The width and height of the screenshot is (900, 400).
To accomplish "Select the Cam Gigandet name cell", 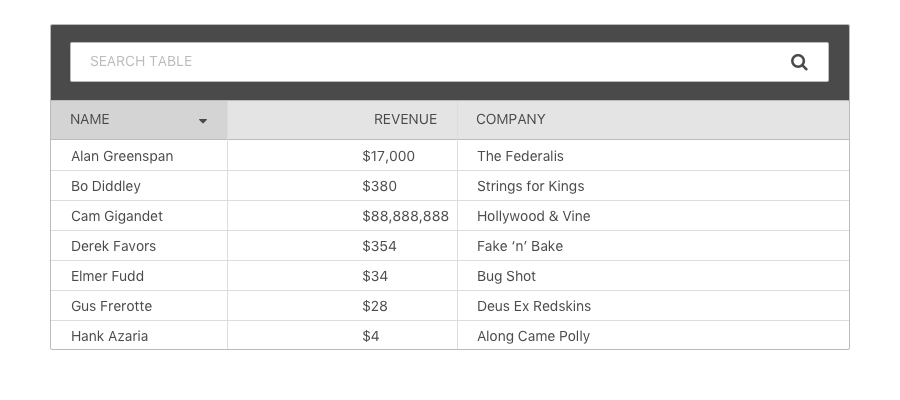I will (x=139, y=216).
